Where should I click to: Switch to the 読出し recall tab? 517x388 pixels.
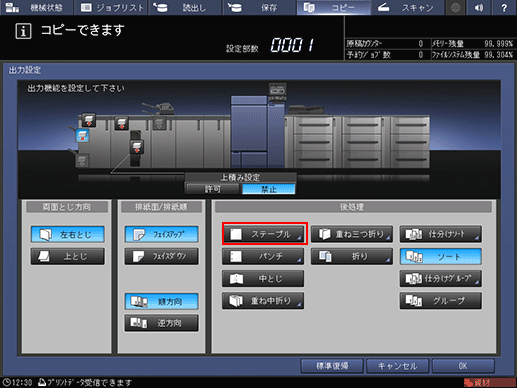[185, 7]
